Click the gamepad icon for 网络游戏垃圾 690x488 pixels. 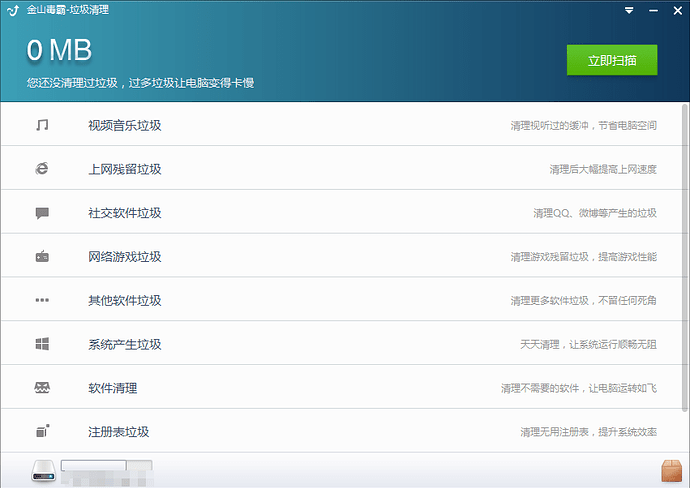click(42, 257)
